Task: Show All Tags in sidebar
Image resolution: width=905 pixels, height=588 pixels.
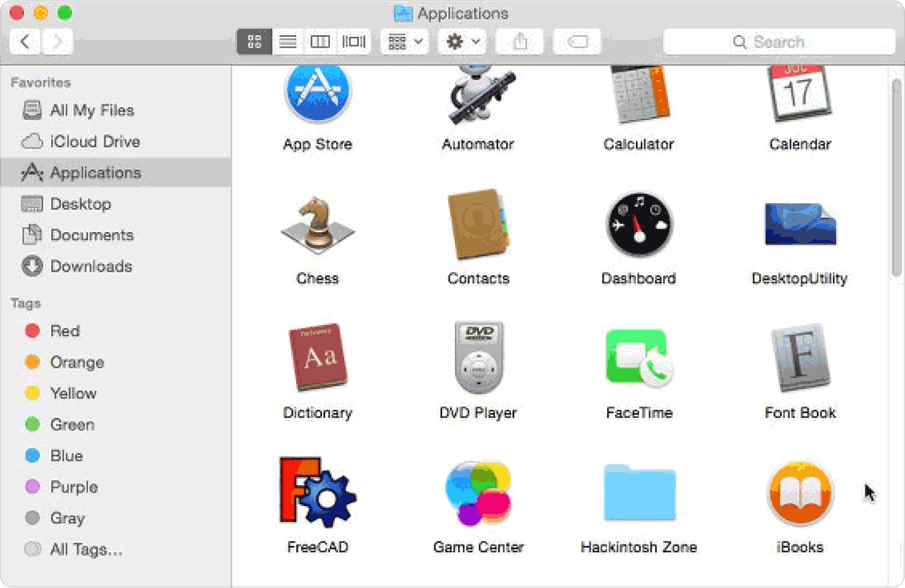Action: pyautogui.click(x=115, y=549)
